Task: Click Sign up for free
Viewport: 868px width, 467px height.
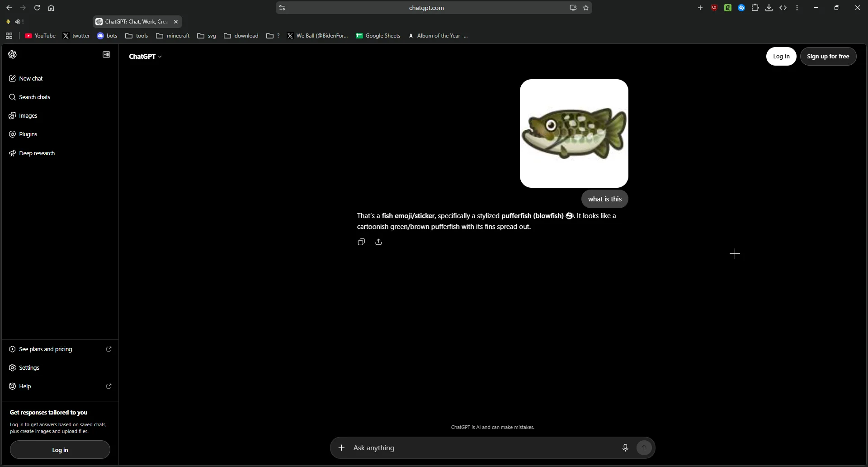Action: coord(828,56)
